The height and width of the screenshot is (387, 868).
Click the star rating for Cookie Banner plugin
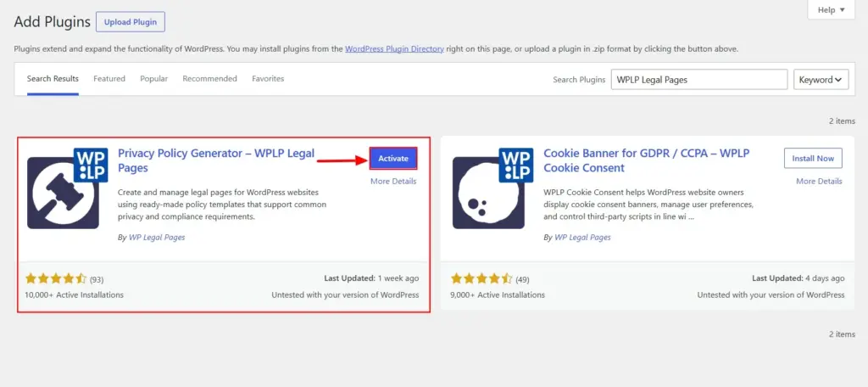coord(481,279)
